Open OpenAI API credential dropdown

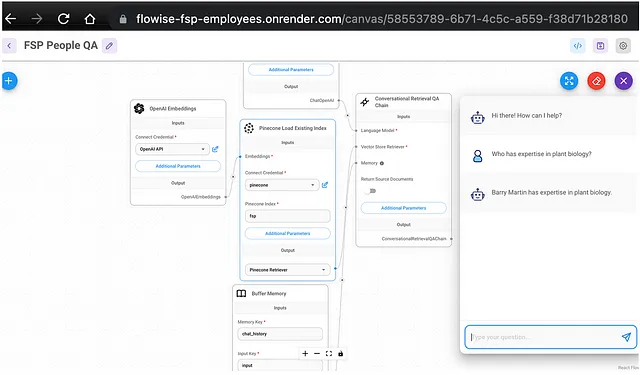point(172,149)
